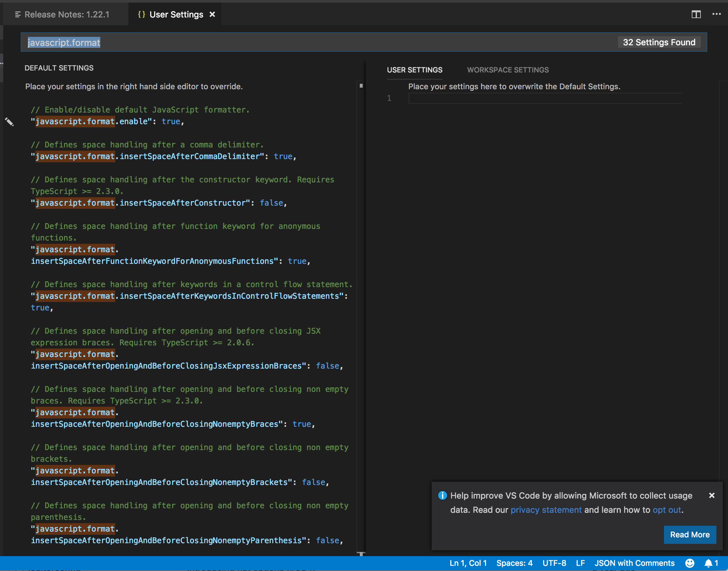Viewport: 728px width, 571px height.
Task: Click the split editor icon
Action: (x=696, y=14)
